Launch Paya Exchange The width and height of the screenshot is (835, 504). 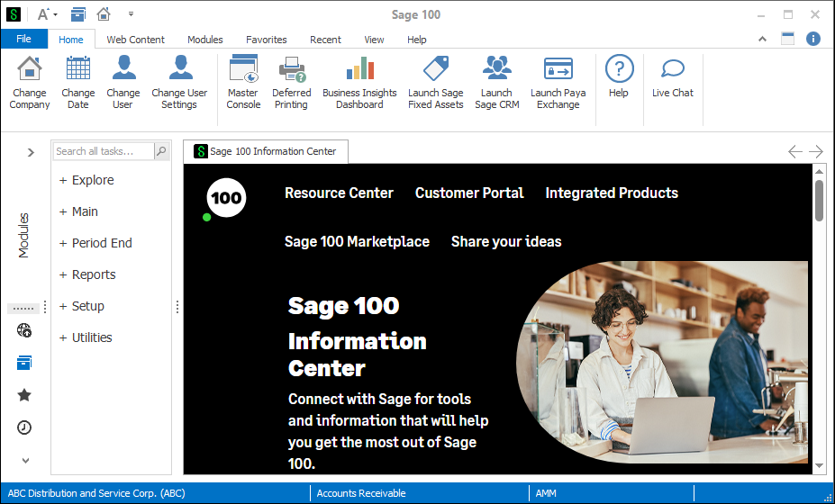pos(558,81)
